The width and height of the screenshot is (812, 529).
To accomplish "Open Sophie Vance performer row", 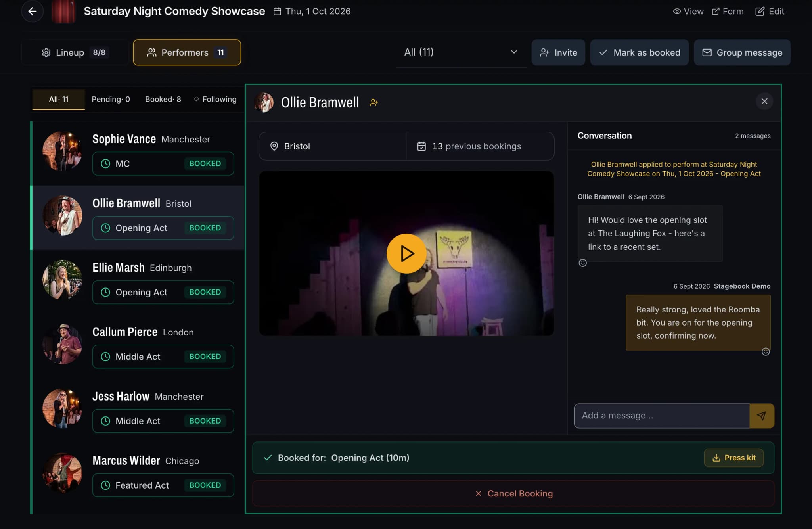I will coord(138,153).
